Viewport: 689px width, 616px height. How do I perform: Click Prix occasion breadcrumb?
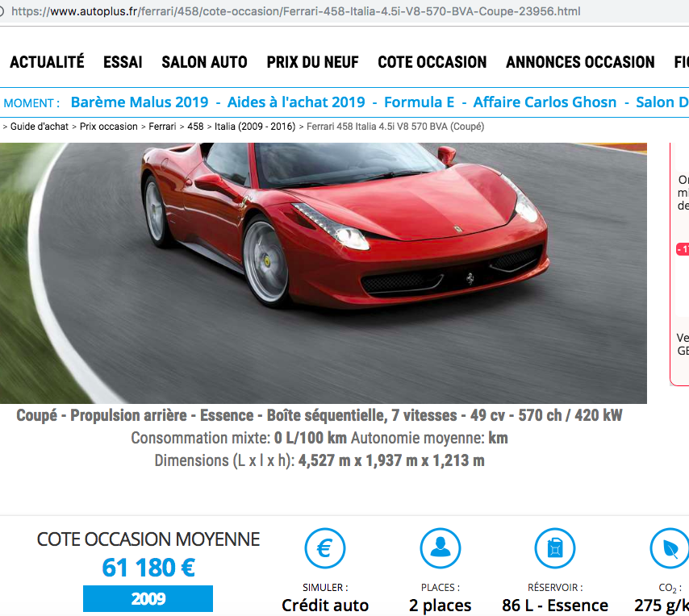click(109, 127)
